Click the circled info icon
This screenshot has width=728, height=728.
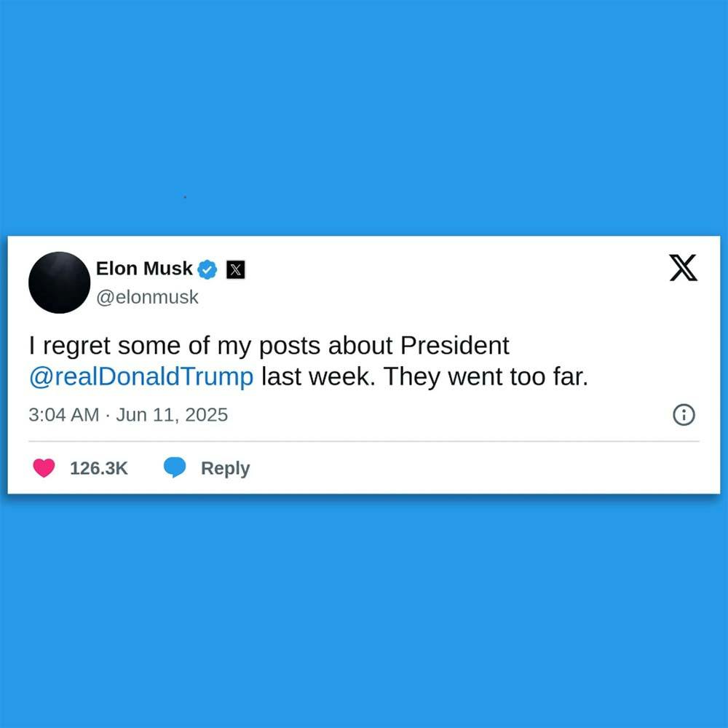tap(684, 415)
